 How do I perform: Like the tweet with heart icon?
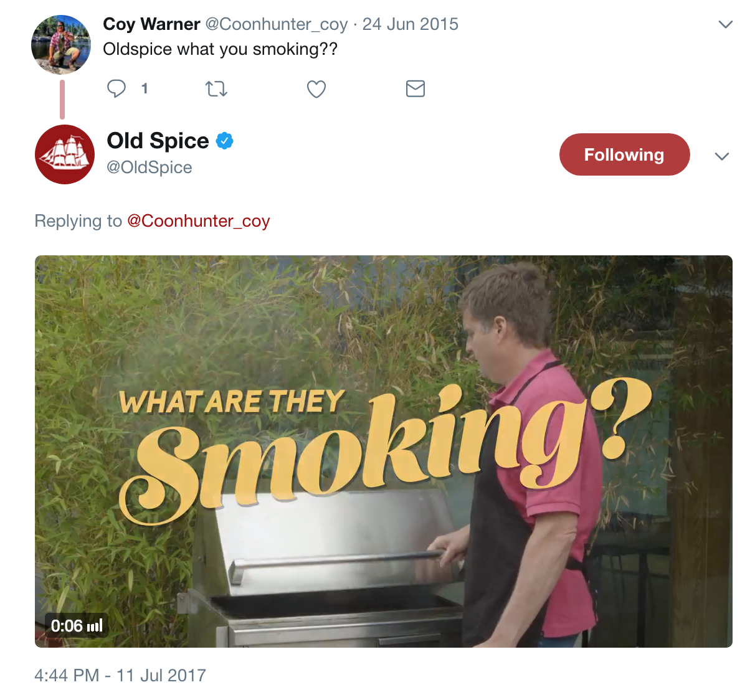click(316, 89)
